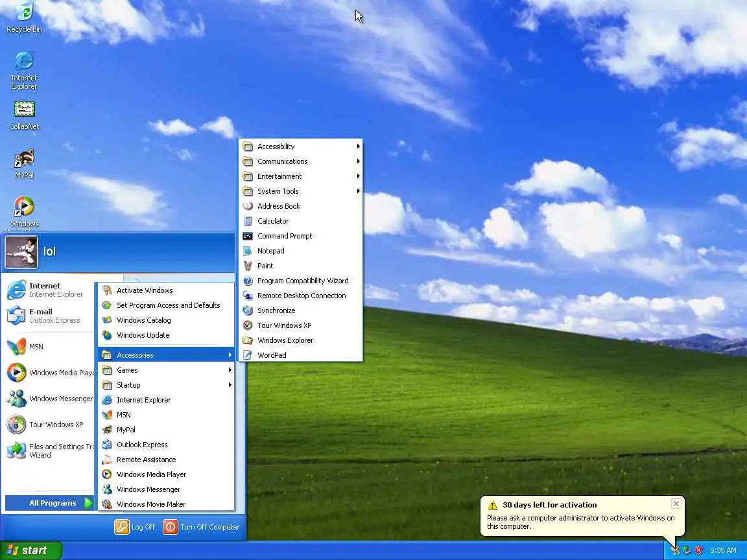Launch Calculator
The image size is (747, 560).
tap(301, 221)
